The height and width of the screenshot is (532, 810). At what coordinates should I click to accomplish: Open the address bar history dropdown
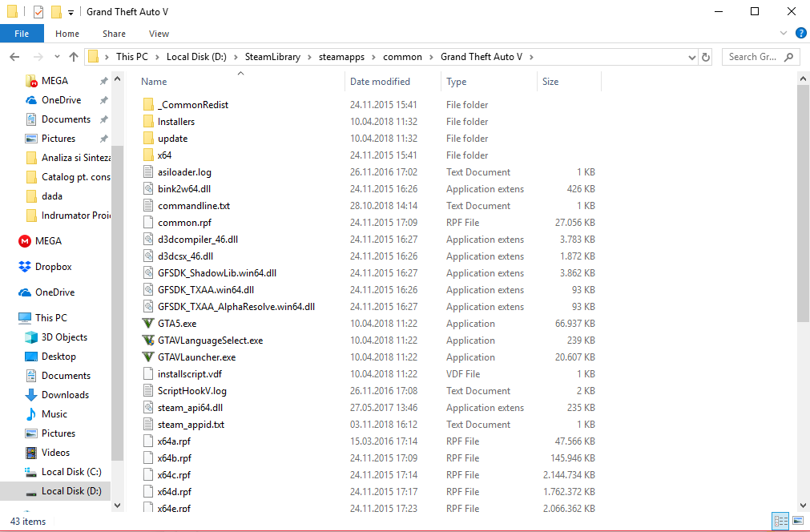click(692, 57)
